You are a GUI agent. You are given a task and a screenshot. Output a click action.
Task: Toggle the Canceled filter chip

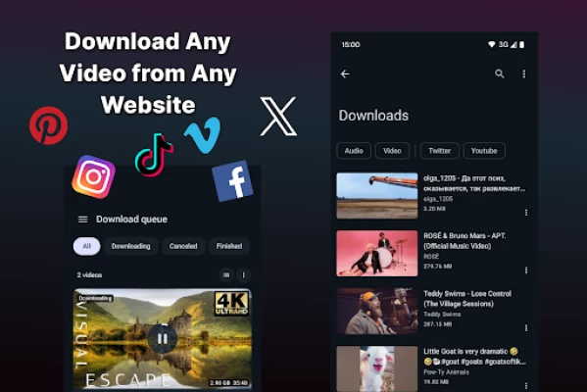point(183,246)
